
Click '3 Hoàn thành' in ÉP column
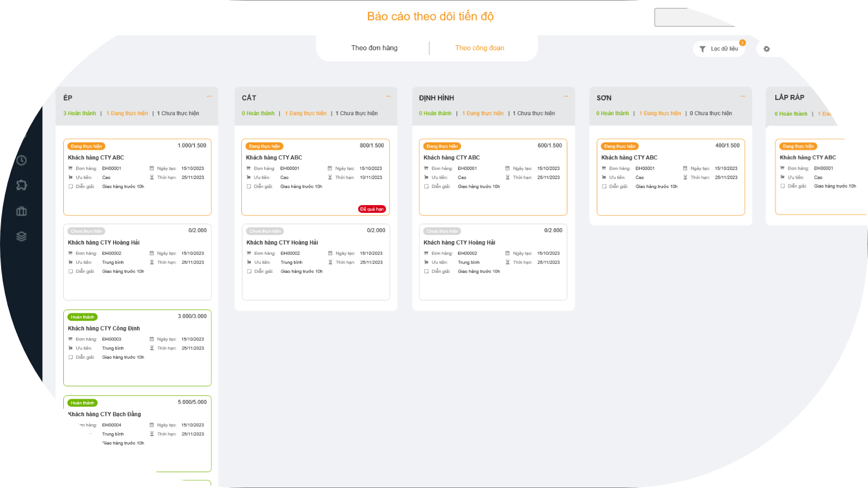coord(80,114)
